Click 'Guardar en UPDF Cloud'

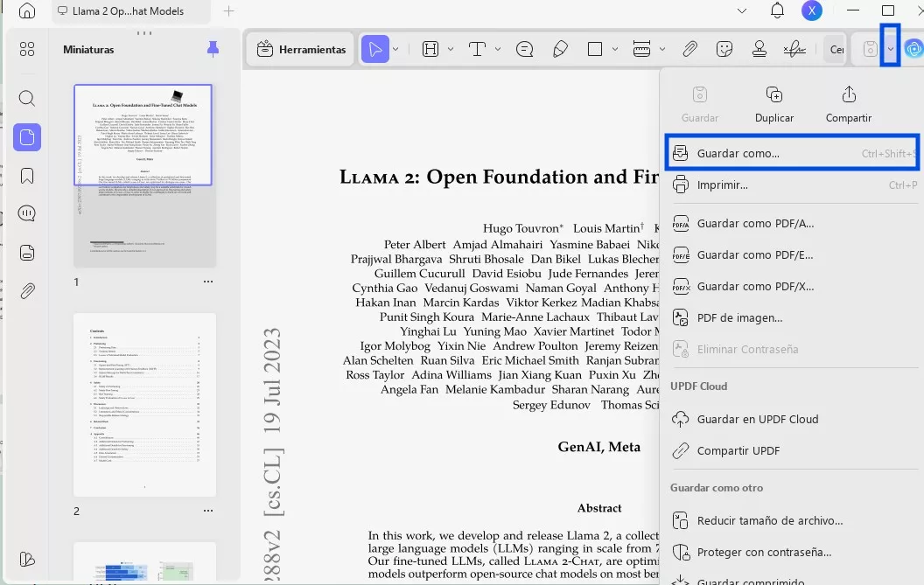757,420
